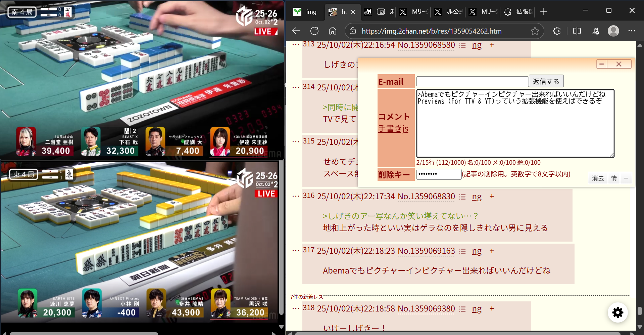This screenshot has height=335, width=644.
Task: Open the 手書きjs link
Action: [x=393, y=129]
